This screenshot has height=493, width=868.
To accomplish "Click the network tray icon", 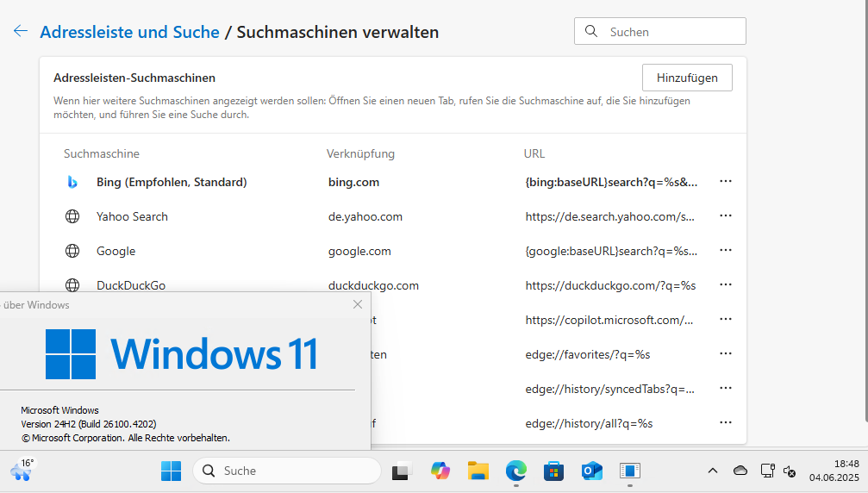I will tap(767, 471).
